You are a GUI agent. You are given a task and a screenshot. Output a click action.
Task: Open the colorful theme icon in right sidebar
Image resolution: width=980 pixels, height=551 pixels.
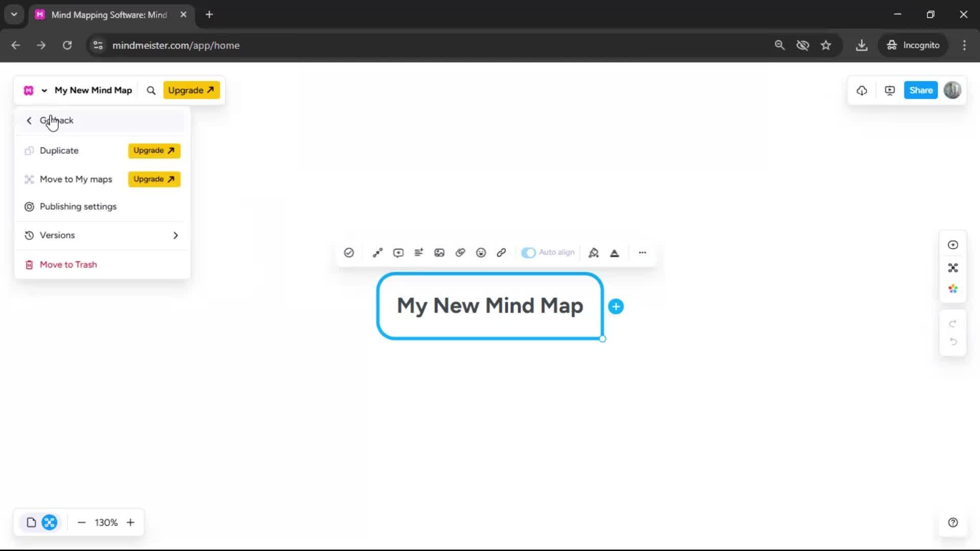point(953,289)
